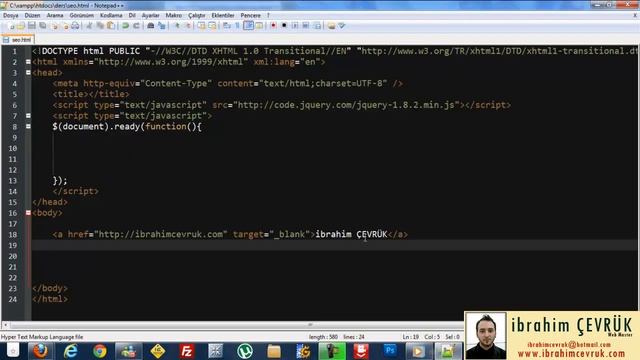
Task: Toggle word wrap toolbar icon
Action: point(227,26)
